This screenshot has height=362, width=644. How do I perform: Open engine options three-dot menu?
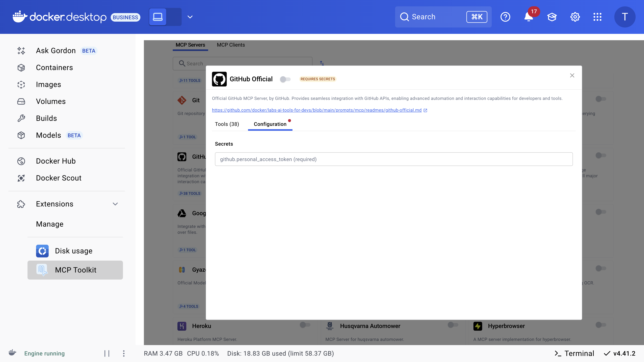click(124, 353)
